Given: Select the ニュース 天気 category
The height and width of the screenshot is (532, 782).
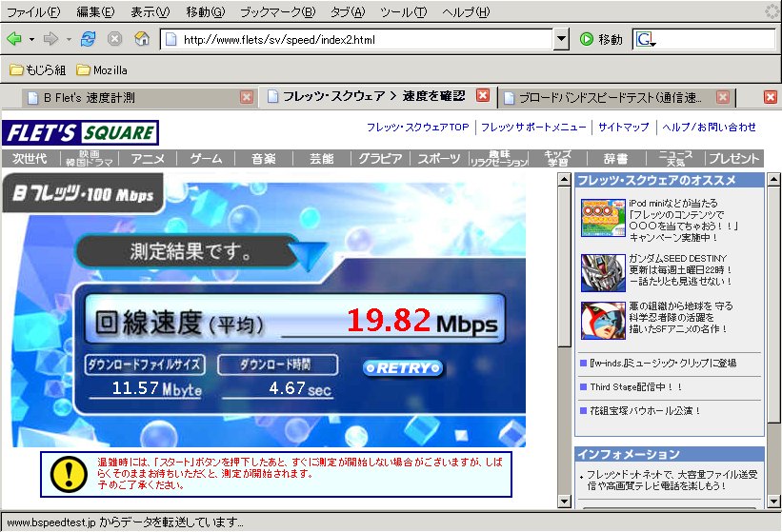Looking at the screenshot, I should tap(675, 158).
